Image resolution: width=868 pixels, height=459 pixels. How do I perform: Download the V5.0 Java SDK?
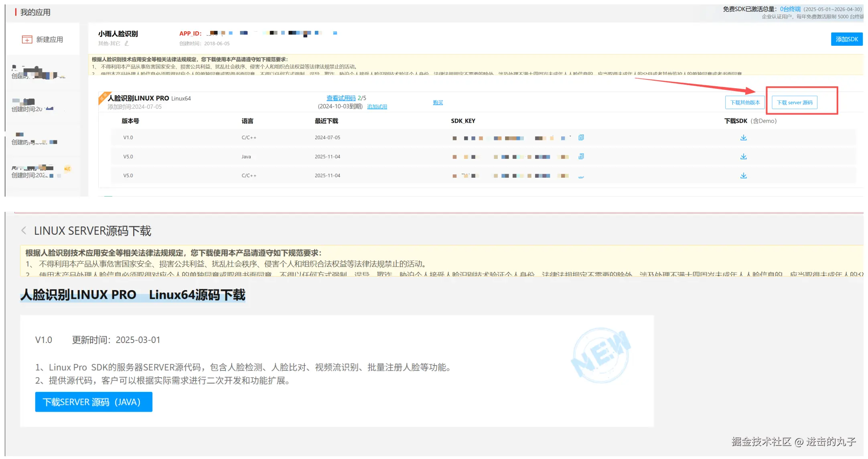743,156
